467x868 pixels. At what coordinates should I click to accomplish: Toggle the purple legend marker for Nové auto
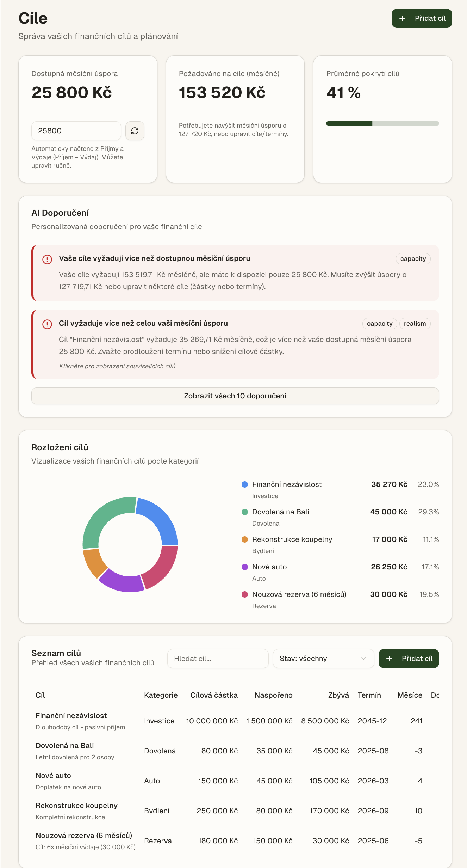click(x=244, y=567)
